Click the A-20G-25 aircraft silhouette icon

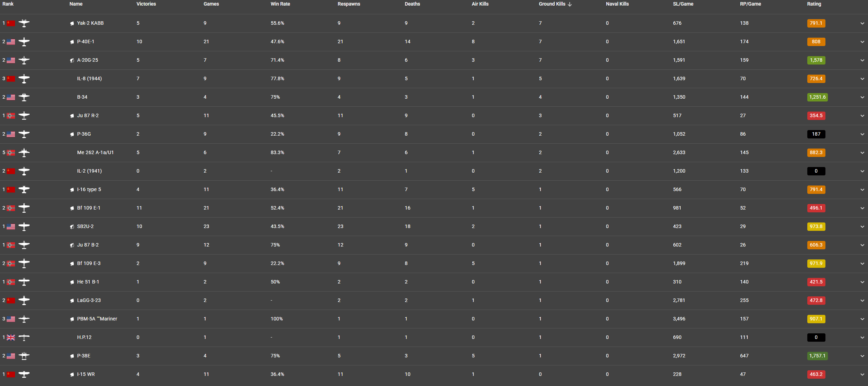point(24,60)
